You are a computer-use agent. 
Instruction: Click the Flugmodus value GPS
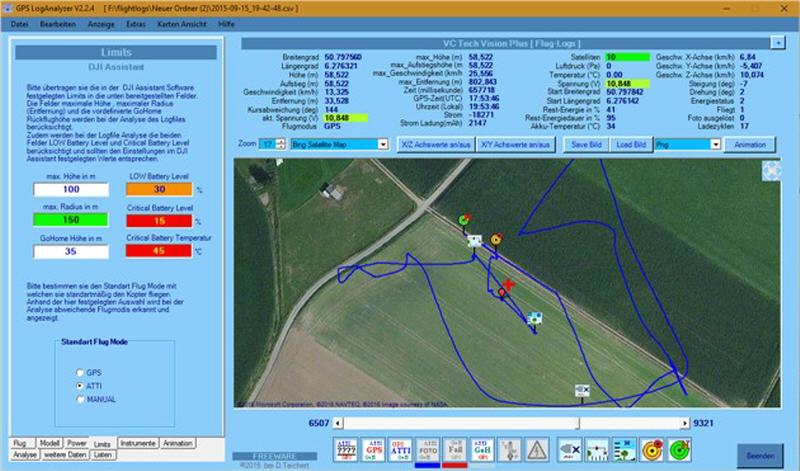click(332, 126)
